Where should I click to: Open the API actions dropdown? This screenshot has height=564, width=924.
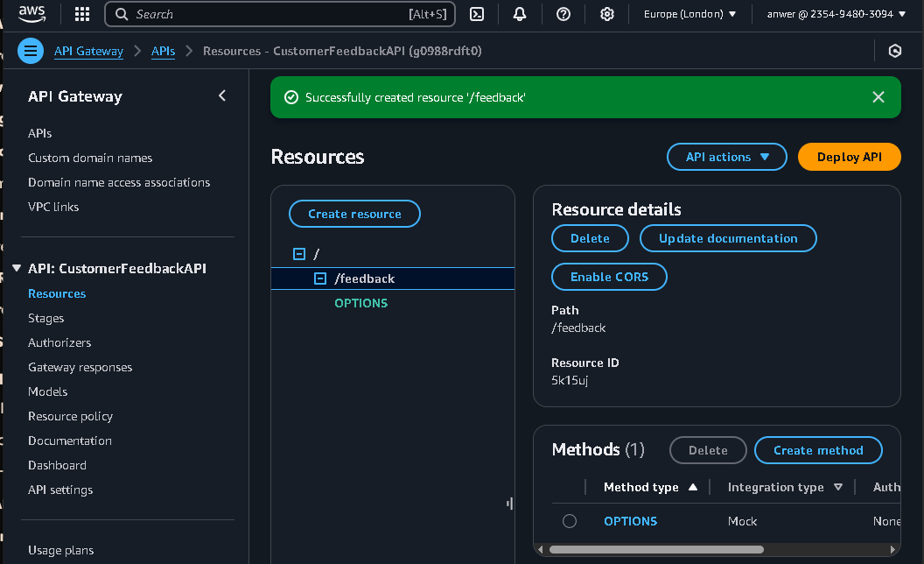tap(726, 157)
